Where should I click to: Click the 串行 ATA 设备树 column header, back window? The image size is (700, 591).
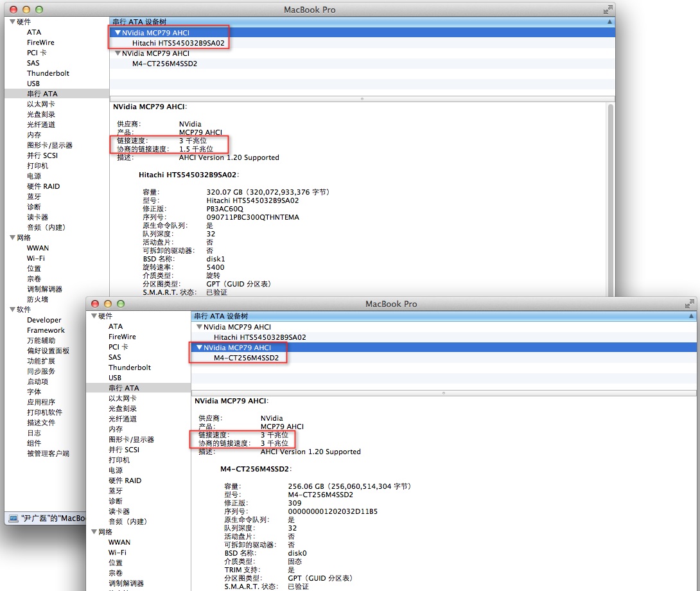tap(362, 21)
